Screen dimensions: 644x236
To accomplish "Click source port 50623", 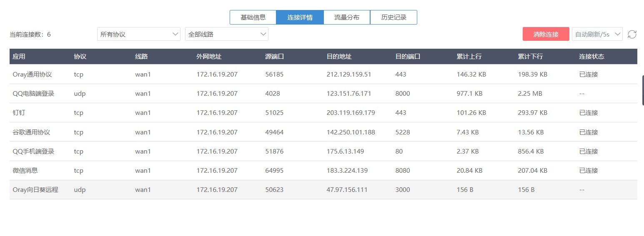I will click(x=274, y=189).
